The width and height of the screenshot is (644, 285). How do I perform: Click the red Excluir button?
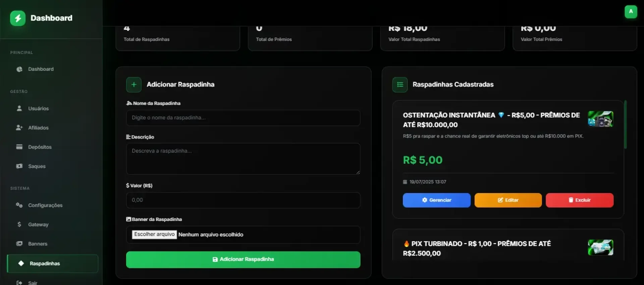pyautogui.click(x=579, y=200)
